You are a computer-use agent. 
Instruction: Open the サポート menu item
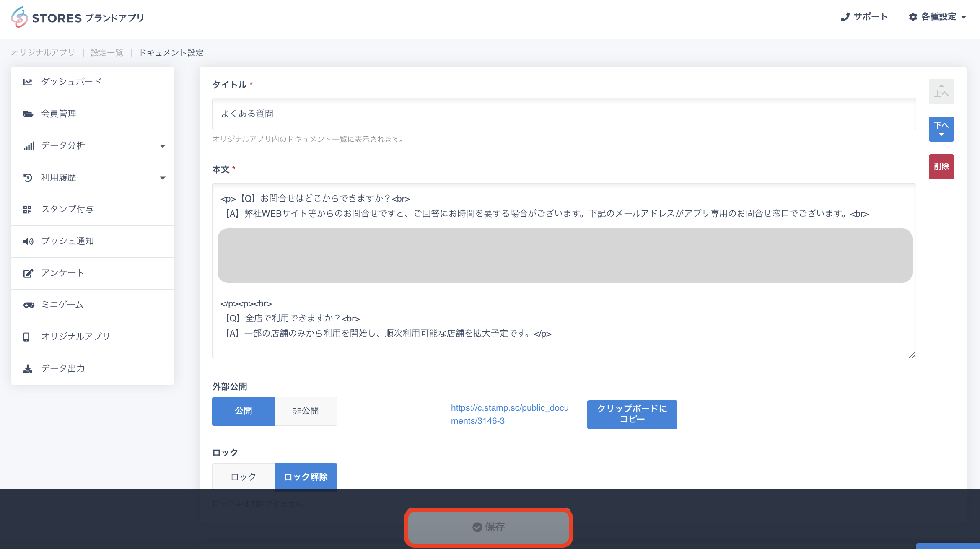click(x=864, y=17)
